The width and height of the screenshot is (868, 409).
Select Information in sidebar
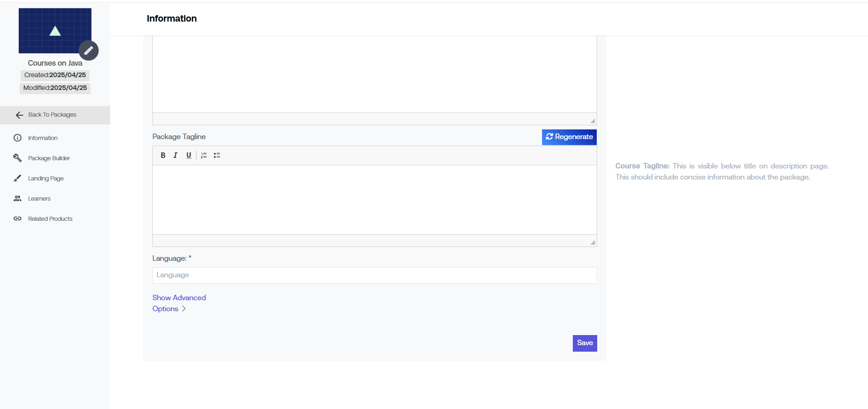click(x=43, y=138)
